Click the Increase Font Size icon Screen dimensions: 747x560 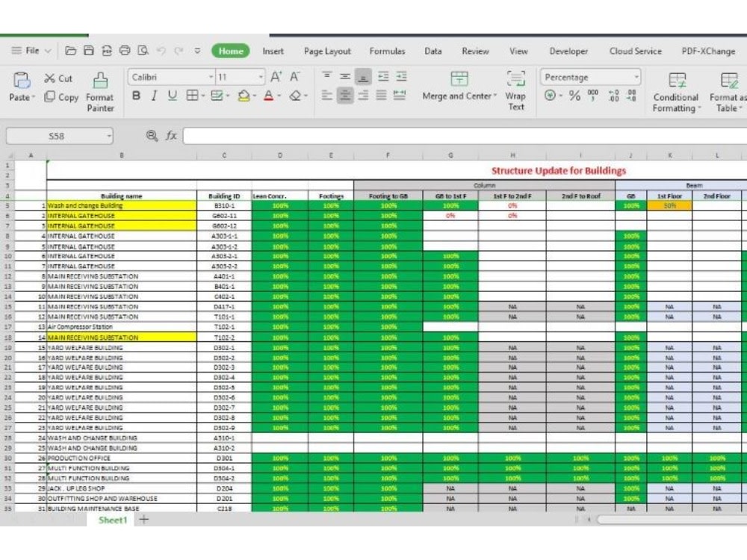[276, 77]
